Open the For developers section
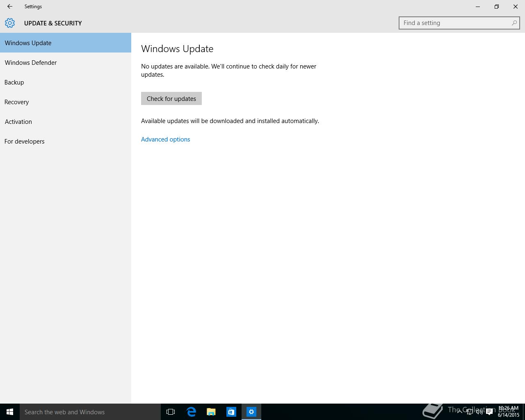Viewport: 525px width, 420px height. click(x=66, y=141)
